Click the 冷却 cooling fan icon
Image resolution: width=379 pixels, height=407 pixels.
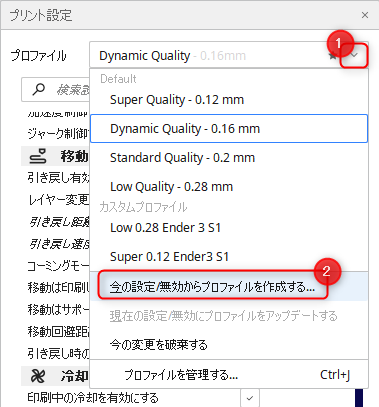click(x=38, y=376)
